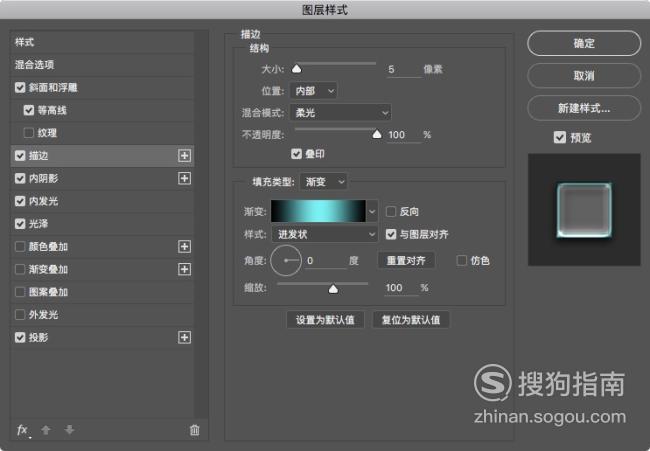650x451 pixels.
Task: Enable the 渐变叠加 checkbox
Action: click(x=20, y=269)
